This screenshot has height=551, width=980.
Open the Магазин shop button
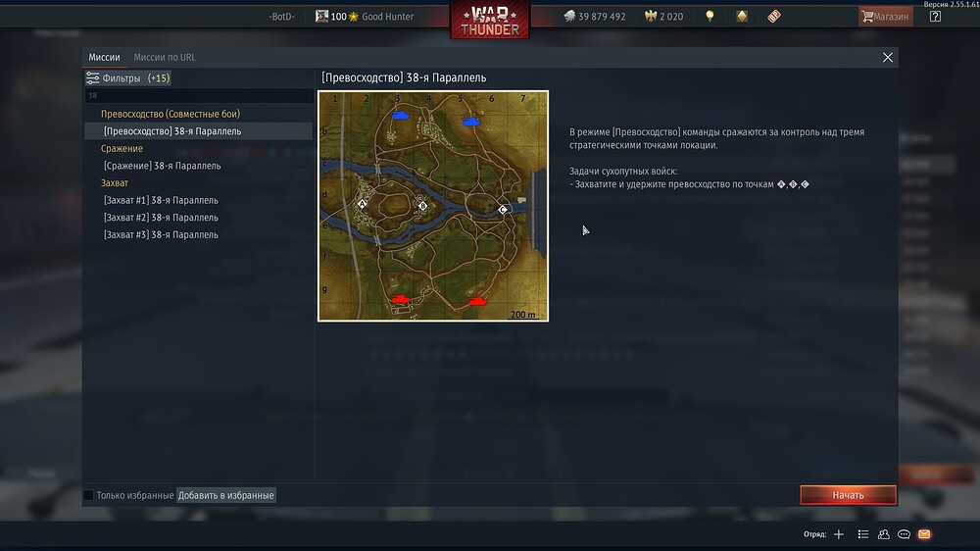pyautogui.click(x=886, y=17)
